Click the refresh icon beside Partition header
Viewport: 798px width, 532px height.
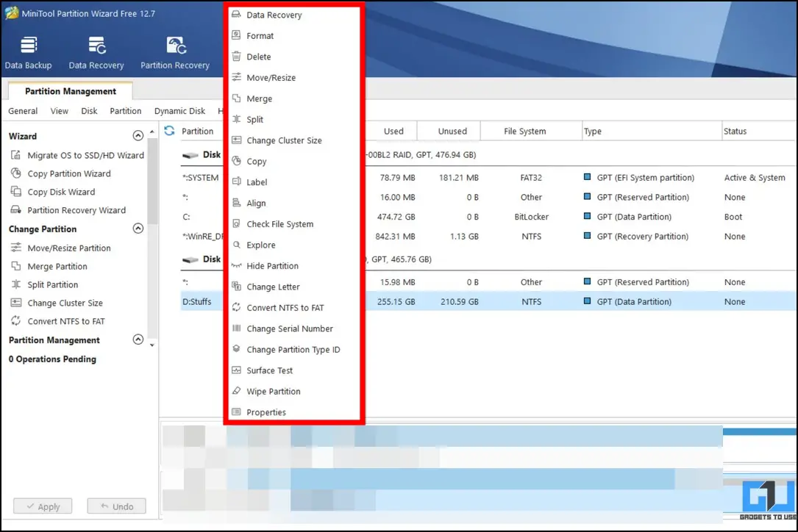click(x=169, y=132)
